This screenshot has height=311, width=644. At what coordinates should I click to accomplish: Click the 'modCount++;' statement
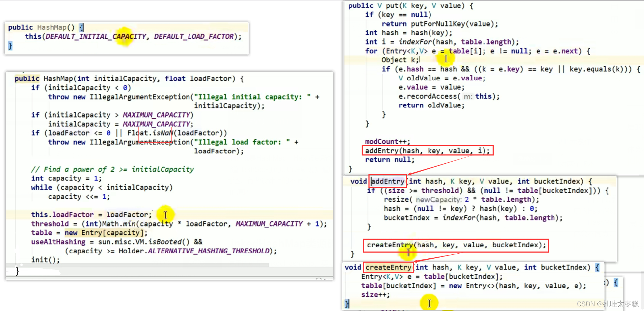tap(387, 142)
